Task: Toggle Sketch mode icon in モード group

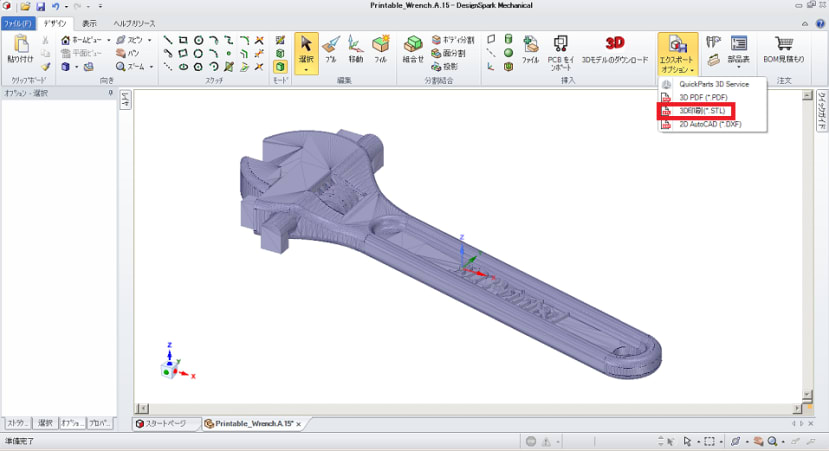Action: tap(280, 40)
